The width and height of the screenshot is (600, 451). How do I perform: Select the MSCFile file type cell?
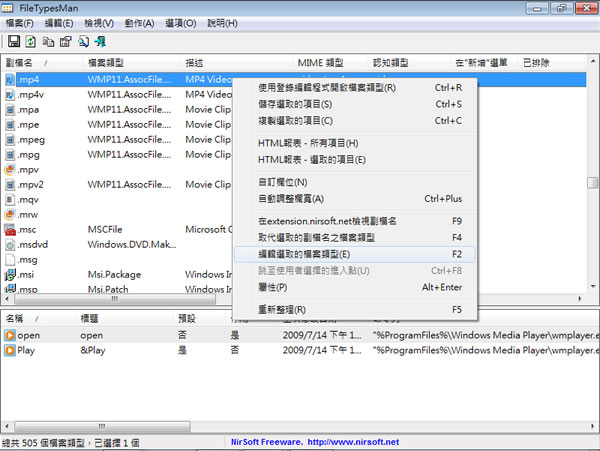(x=105, y=230)
